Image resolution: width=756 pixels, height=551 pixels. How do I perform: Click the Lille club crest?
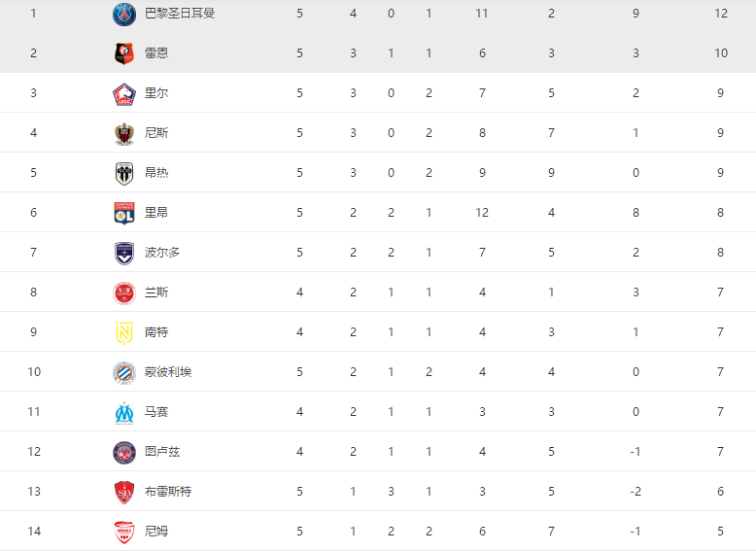point(124,93)
